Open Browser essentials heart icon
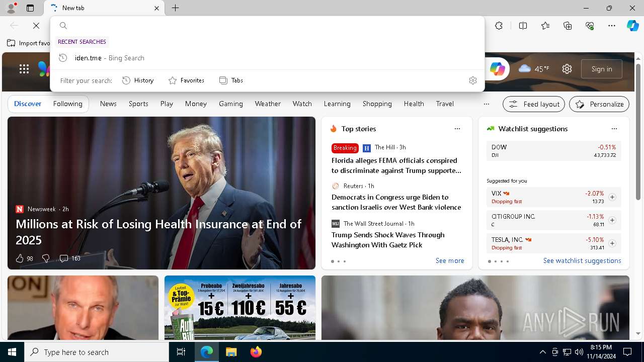 pos(590,26)
